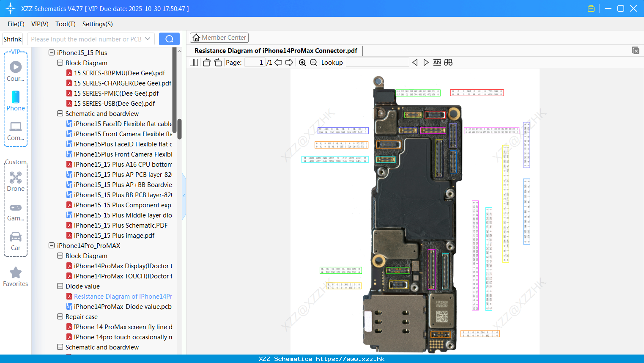Click the Member Center button
This screenshot has width=644, height=363.
click(x=219, y=38)
